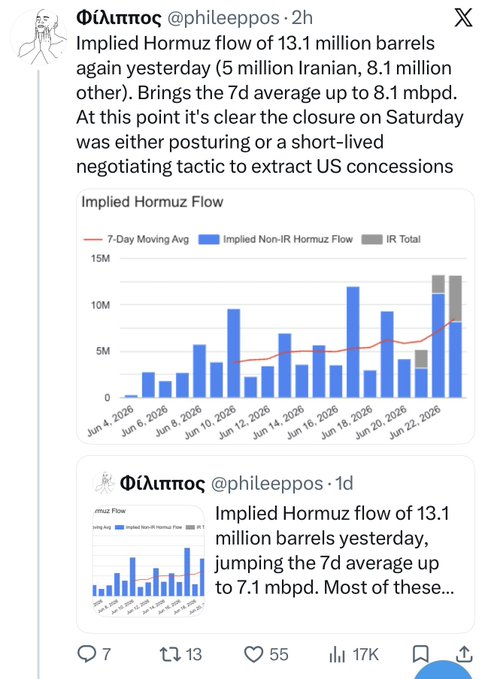Click @phileeppos handle in main post

pyautogui.click(x=223, y=18)
